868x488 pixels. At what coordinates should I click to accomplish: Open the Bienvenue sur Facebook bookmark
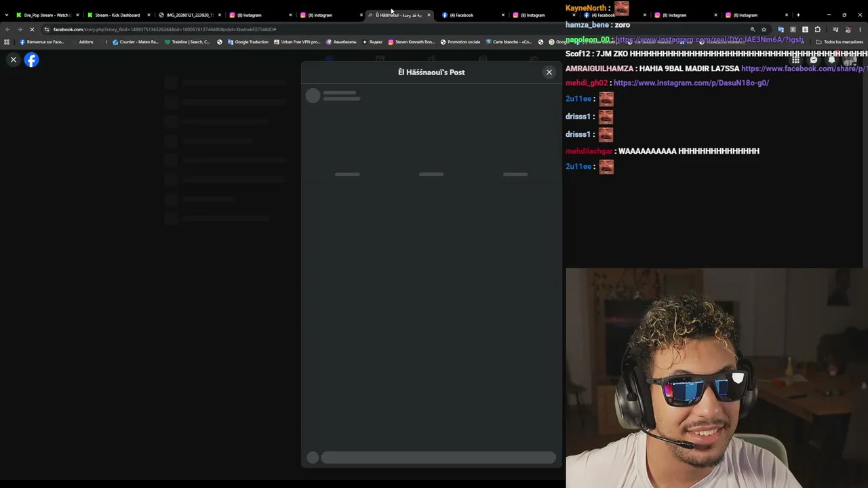coord(42,42)
